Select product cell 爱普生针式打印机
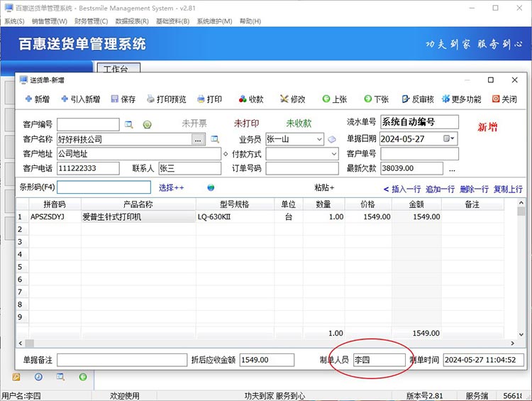 [138, 216]
